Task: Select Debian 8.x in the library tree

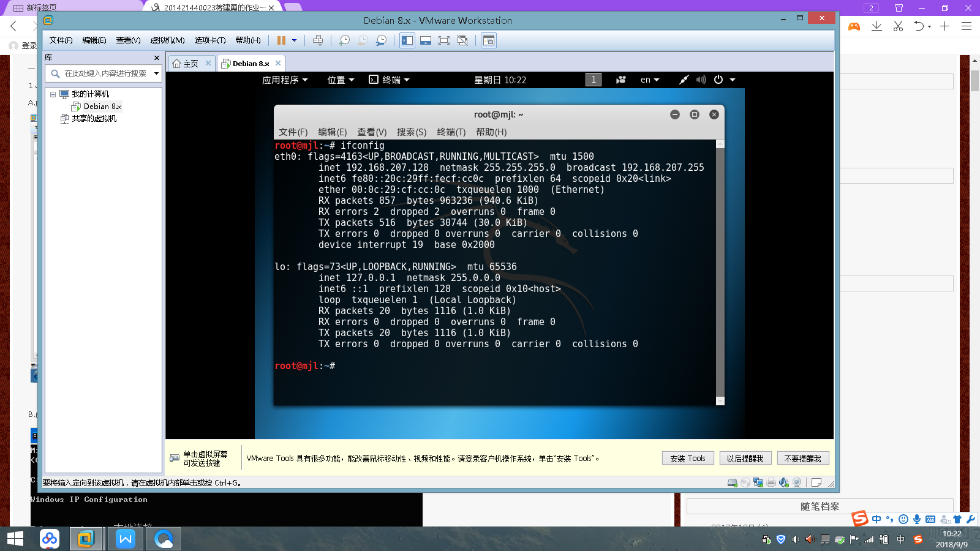Action: click(97, 107)
